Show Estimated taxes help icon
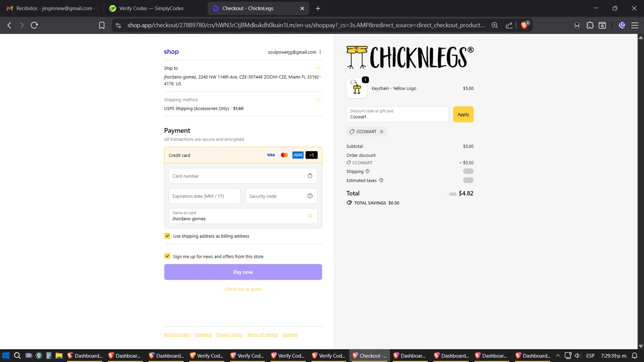The height and width of the screenshot is (362, 644). [381, 180]
